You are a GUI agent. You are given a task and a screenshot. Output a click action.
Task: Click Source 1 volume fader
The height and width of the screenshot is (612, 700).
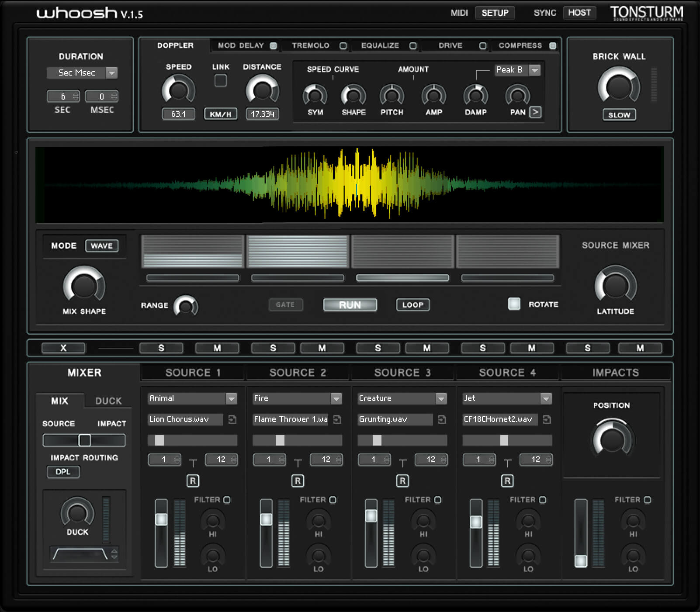pyautogui.click(x=161, y=533)
